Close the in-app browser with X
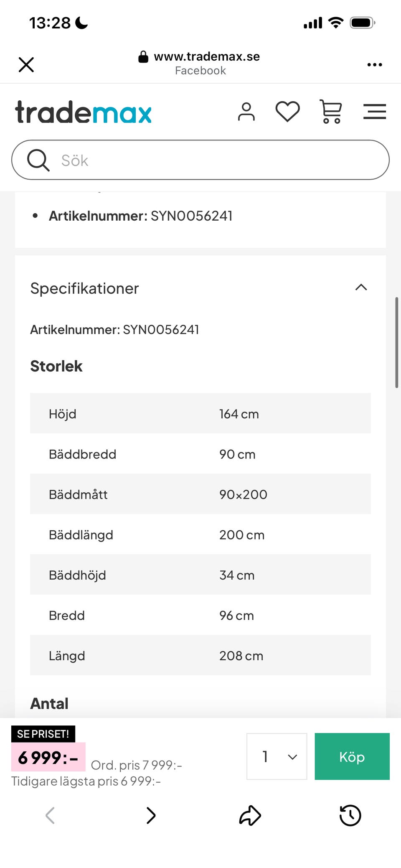This screenshot has width=401, height=868. [26, 64]
